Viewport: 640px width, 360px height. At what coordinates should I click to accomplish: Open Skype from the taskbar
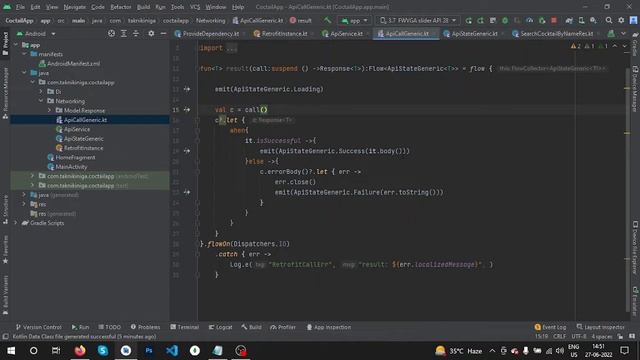pos(103,351)
